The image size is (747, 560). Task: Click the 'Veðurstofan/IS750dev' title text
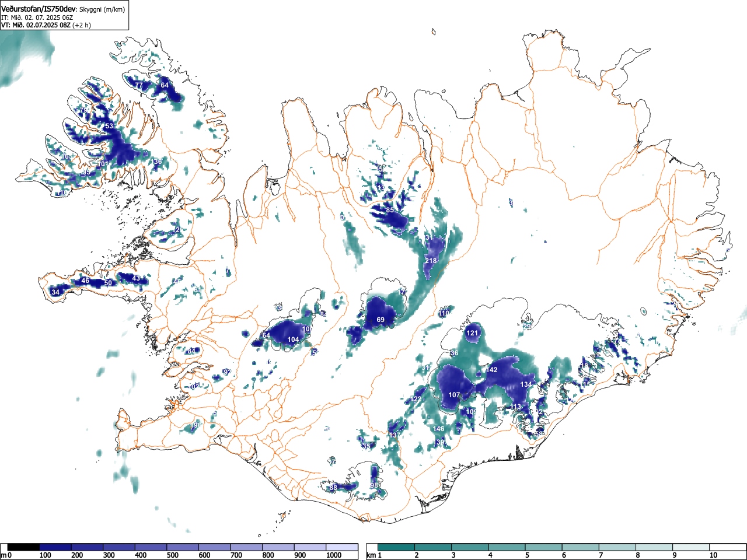39,9
